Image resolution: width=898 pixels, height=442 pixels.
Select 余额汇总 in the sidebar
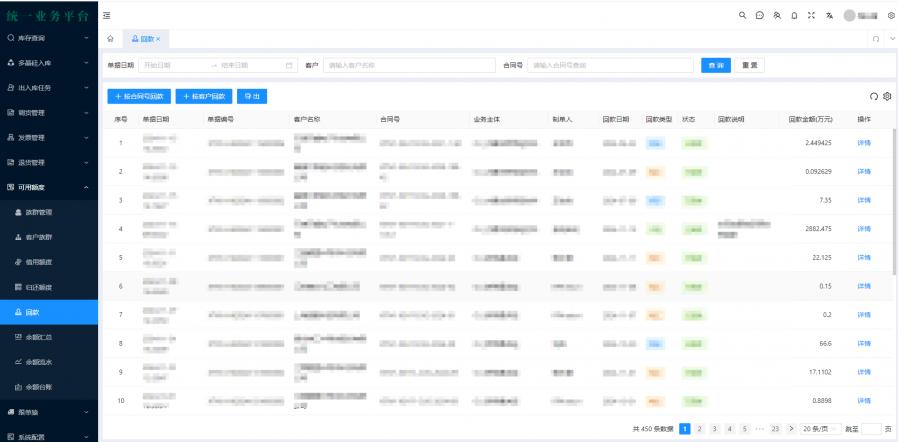pyautogui.click(x=40, y=336)
